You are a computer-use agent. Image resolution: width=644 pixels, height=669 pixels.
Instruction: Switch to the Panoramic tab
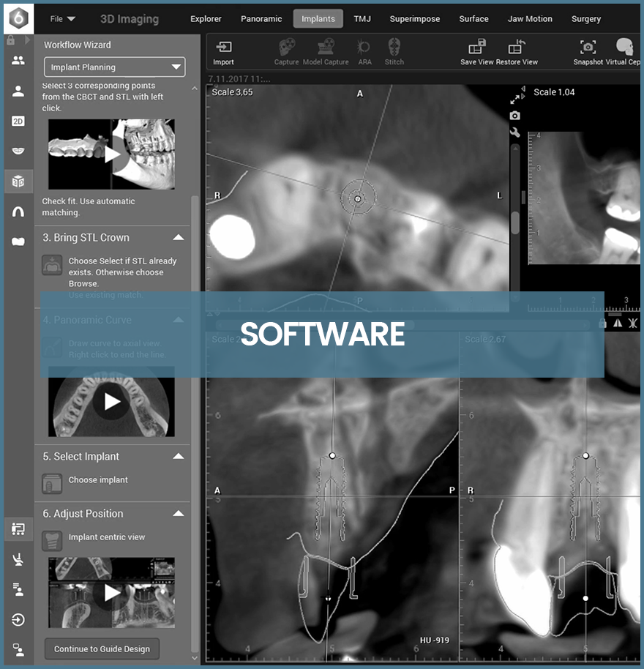[261, 19]
